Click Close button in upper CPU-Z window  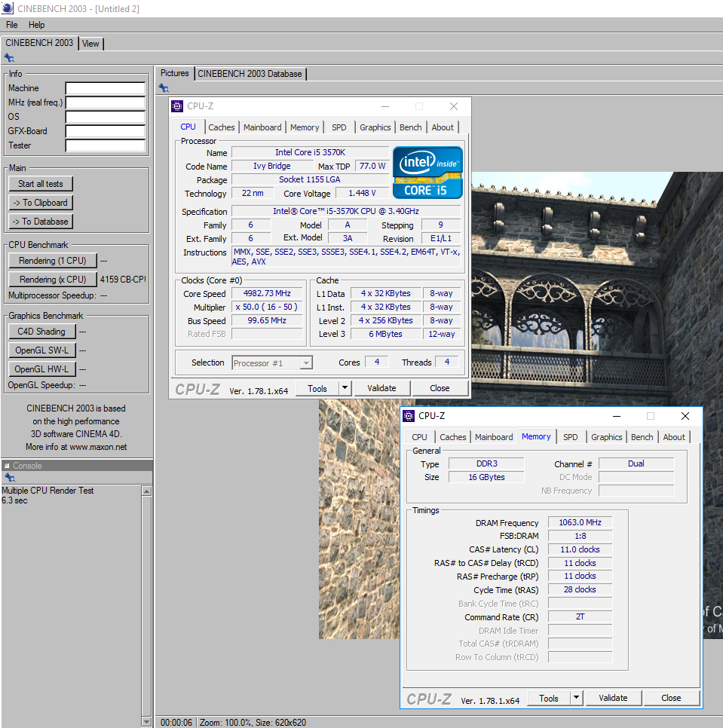[x=440, y=389]
